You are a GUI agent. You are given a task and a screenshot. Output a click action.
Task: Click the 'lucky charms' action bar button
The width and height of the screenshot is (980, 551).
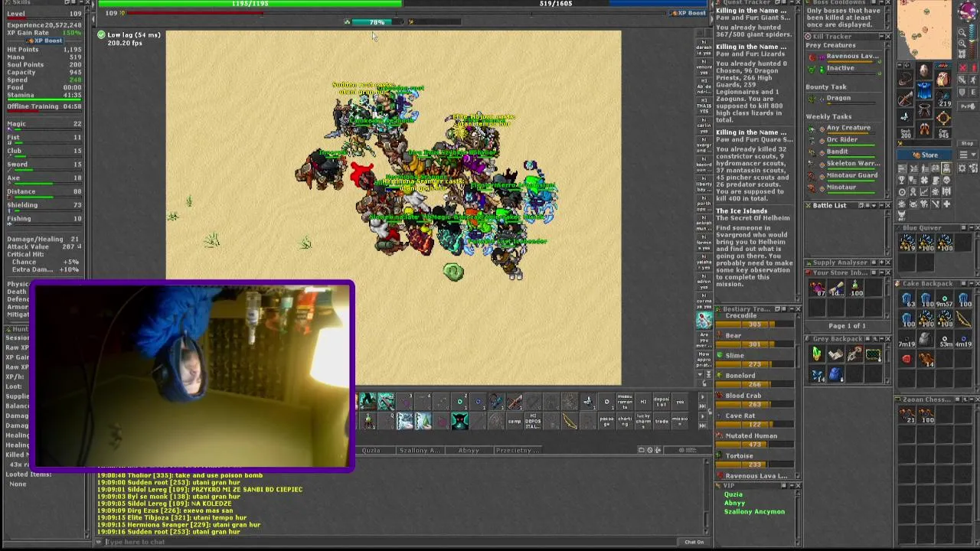pyautogui.click(x=643, y=421)
